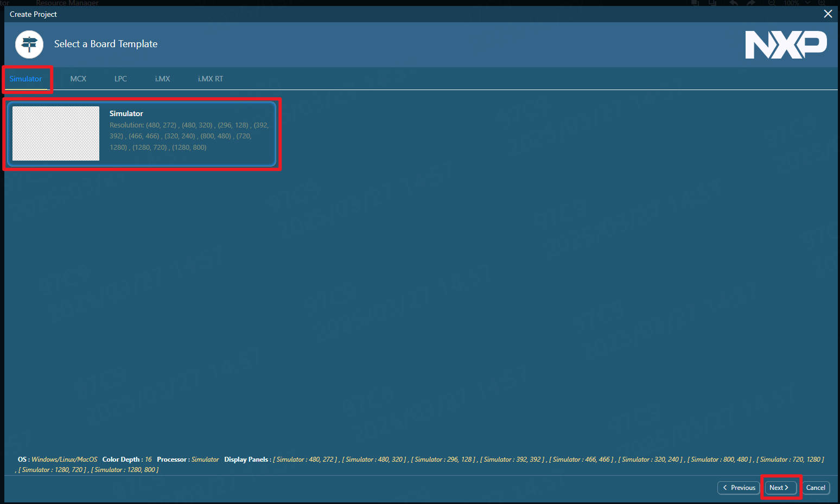Image resolution: width=840 pixels, height=504 pixels.
Task: Select the i.MX RT tab
Action: pyautogui.click(x=211, y=79)
